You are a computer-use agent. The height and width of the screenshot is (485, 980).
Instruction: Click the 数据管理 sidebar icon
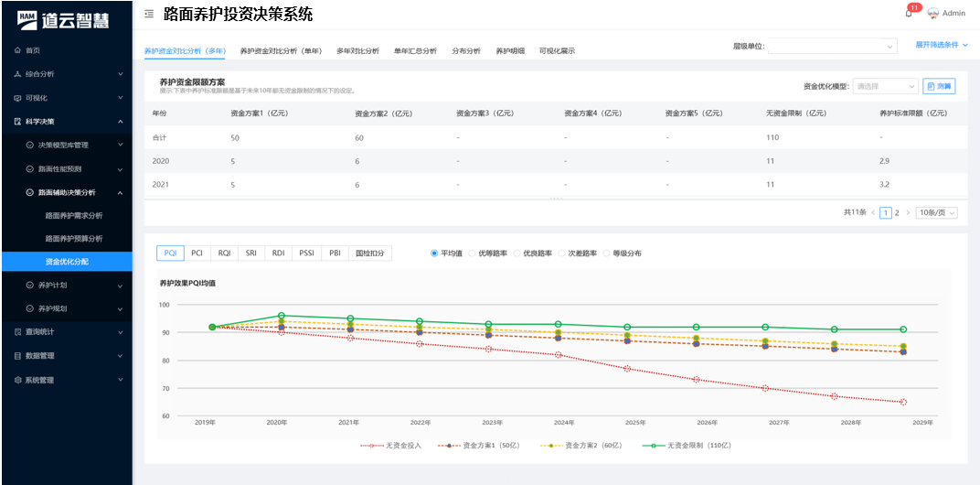coord(17,356)
